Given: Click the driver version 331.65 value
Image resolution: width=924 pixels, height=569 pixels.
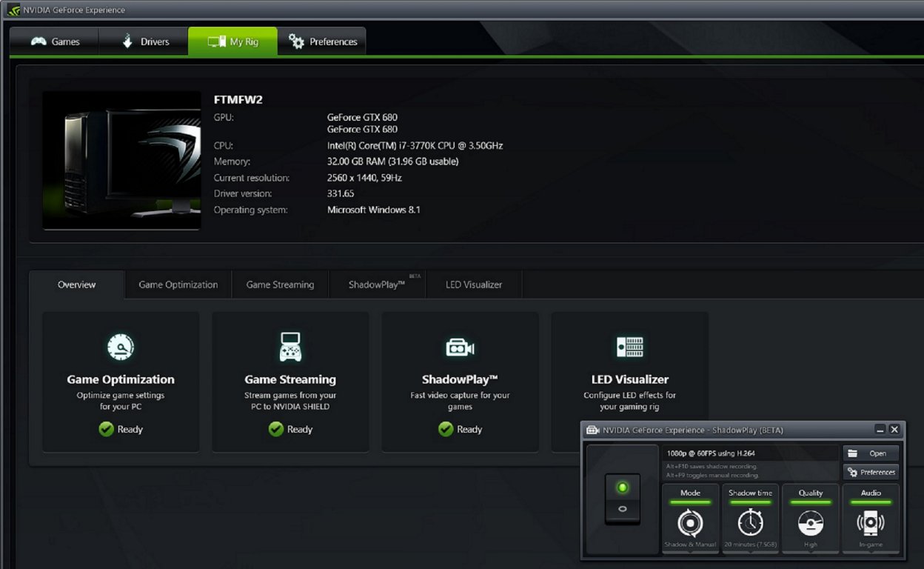Looking at the screenshot, I should pyautogui.click(x=341, y=193).
